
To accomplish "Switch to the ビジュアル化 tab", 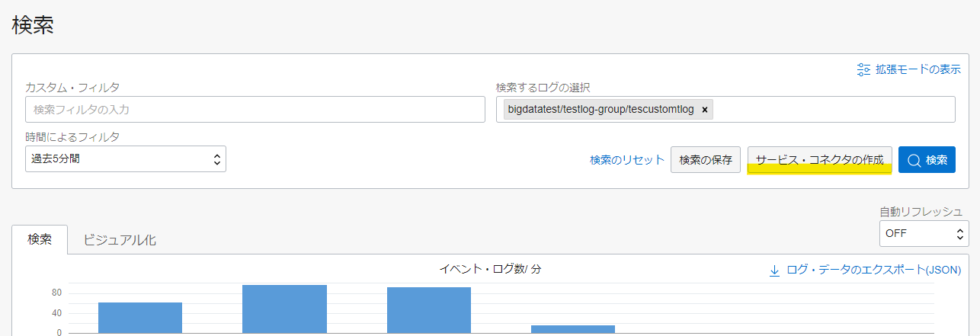I will 120,239.
